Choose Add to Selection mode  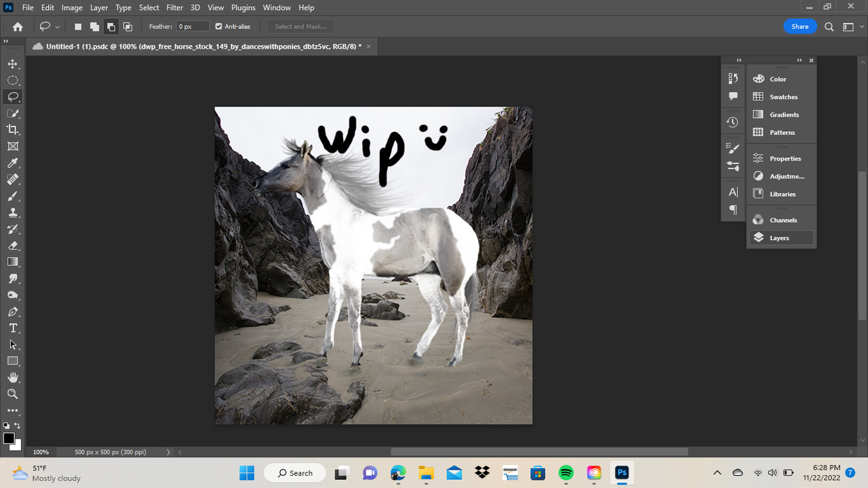pos(94,26)
